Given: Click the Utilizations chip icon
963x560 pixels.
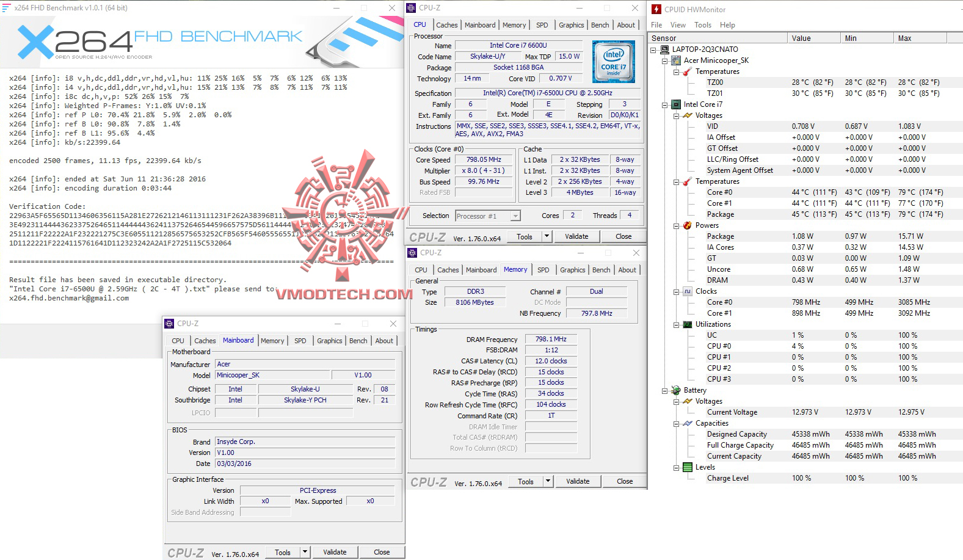Looking at the screenshot, I should 688,324.
